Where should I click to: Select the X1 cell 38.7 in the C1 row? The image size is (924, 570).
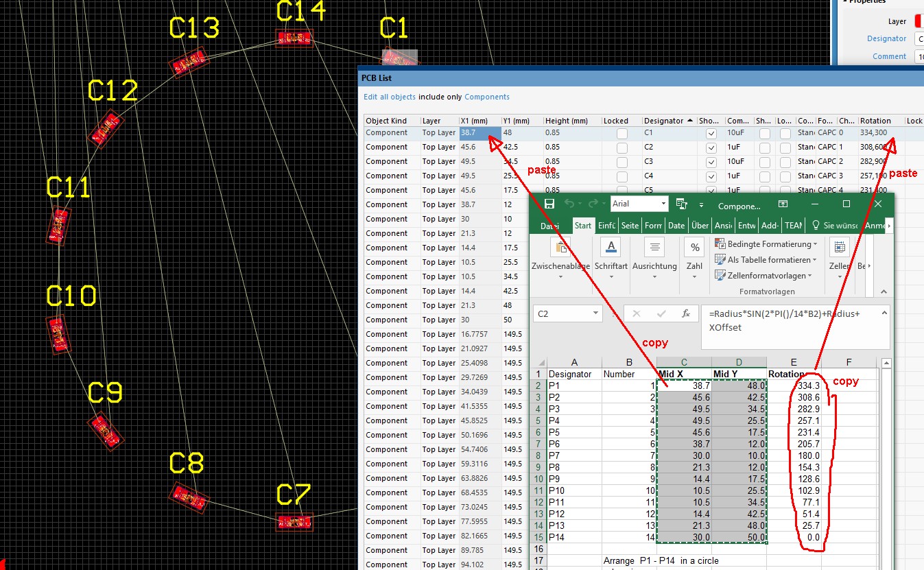click(x=479, y=133)
